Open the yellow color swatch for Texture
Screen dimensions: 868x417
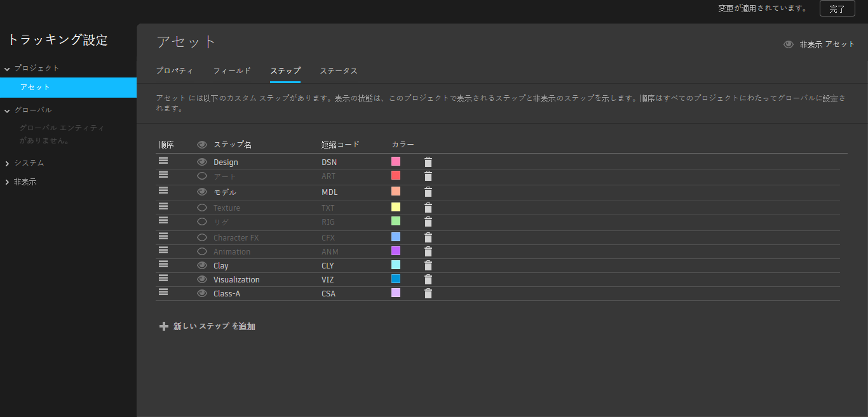(x=396, y=207)
